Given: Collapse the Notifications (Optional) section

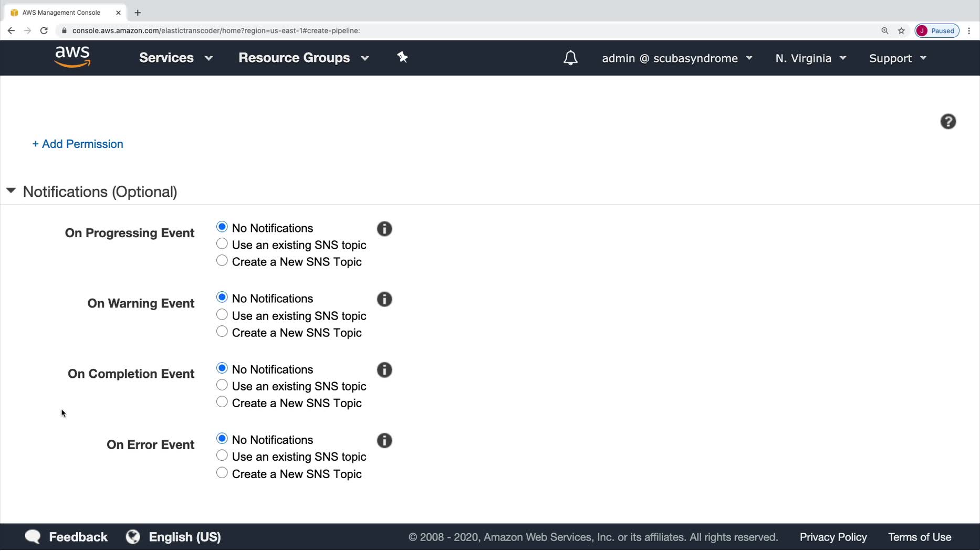Looking at the screenshot, I should (x=11, y=191).
